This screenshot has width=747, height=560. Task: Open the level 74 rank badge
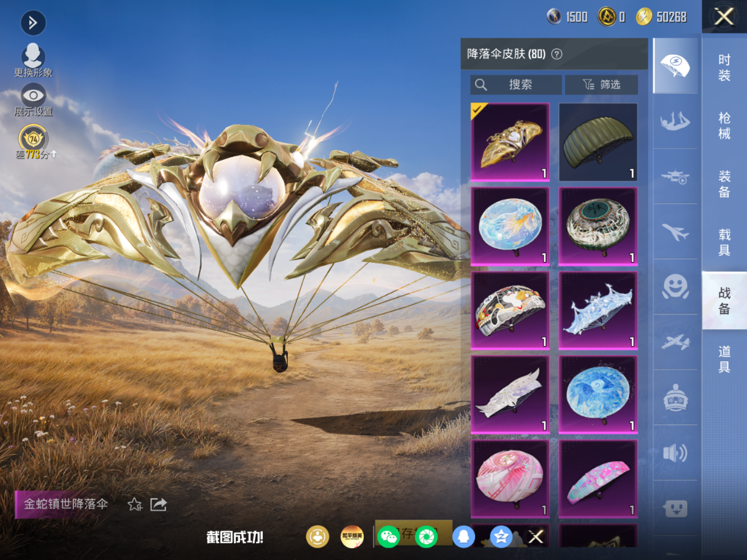click(34, 138)
